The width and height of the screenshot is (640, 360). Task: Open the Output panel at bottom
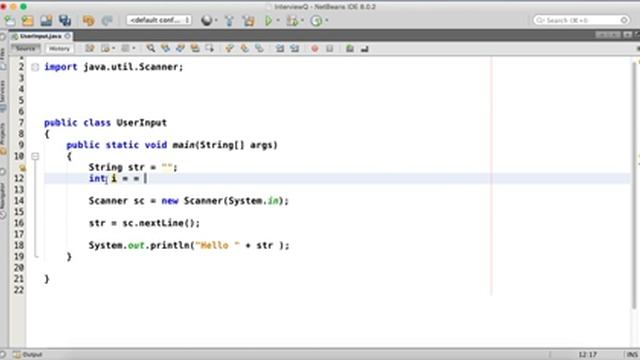(x=28, y=354)
